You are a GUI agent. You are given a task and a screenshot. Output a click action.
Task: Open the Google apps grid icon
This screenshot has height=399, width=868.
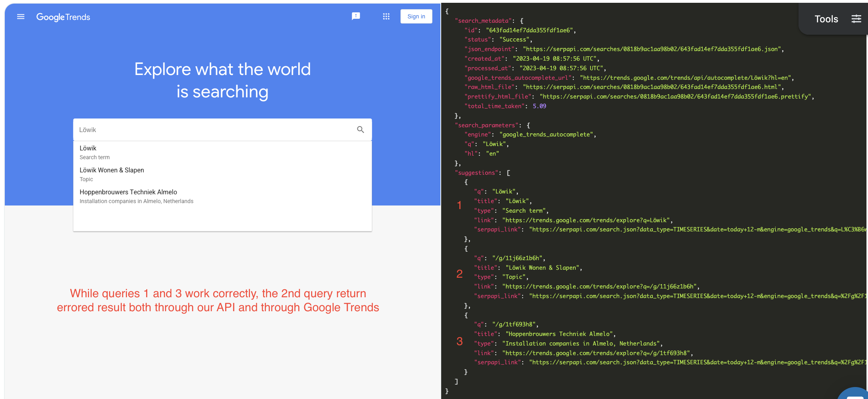pyautogui.click(x=386, y=16)
